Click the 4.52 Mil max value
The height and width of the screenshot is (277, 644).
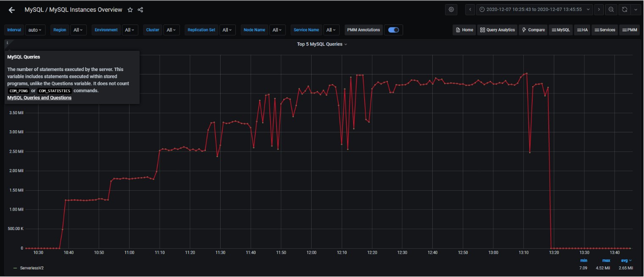click(603, 268)
